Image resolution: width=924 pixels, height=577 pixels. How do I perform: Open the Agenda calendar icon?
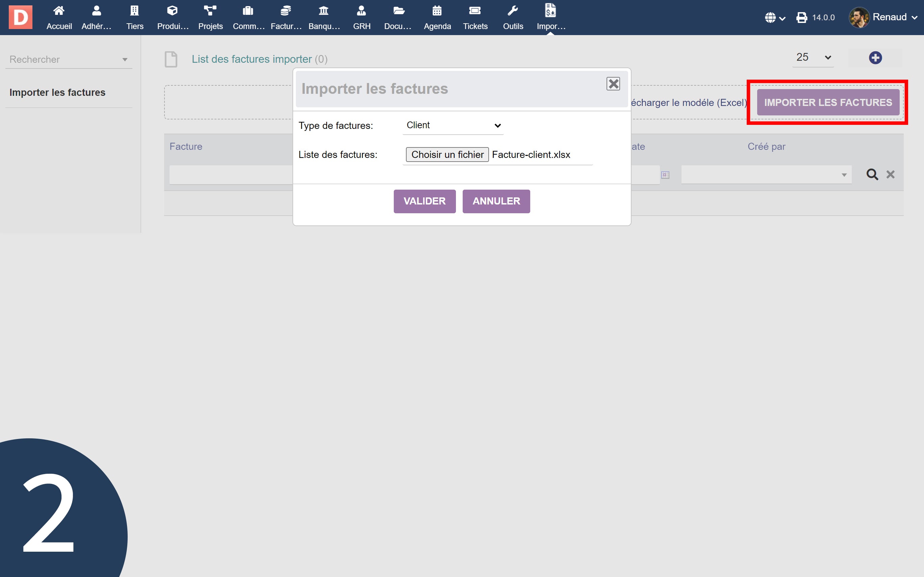point(437,11)
